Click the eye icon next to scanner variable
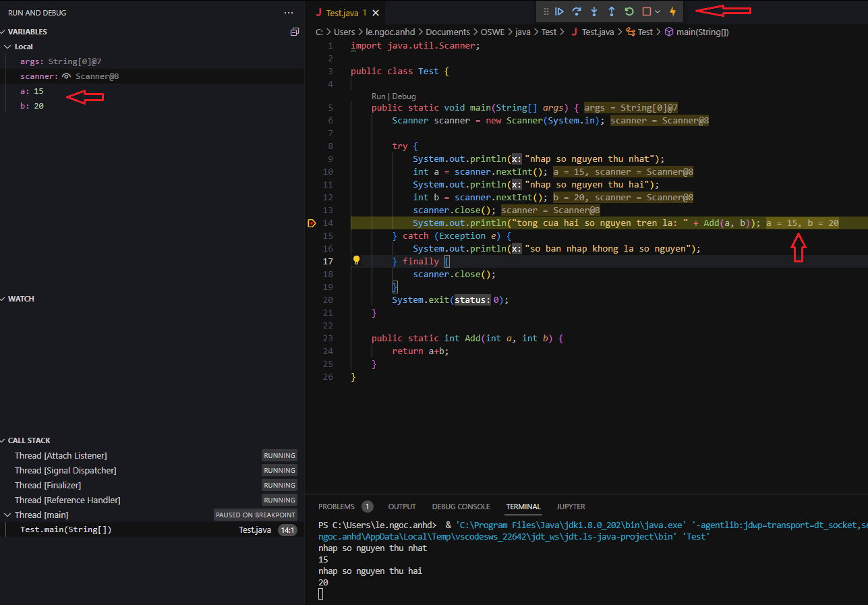 [x=67, y=76]
